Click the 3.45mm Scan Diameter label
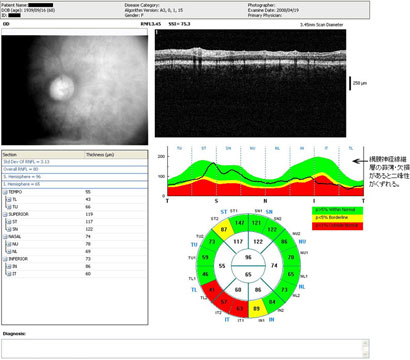This screenshot has width=410, height=360. click(x=322, y=25)
